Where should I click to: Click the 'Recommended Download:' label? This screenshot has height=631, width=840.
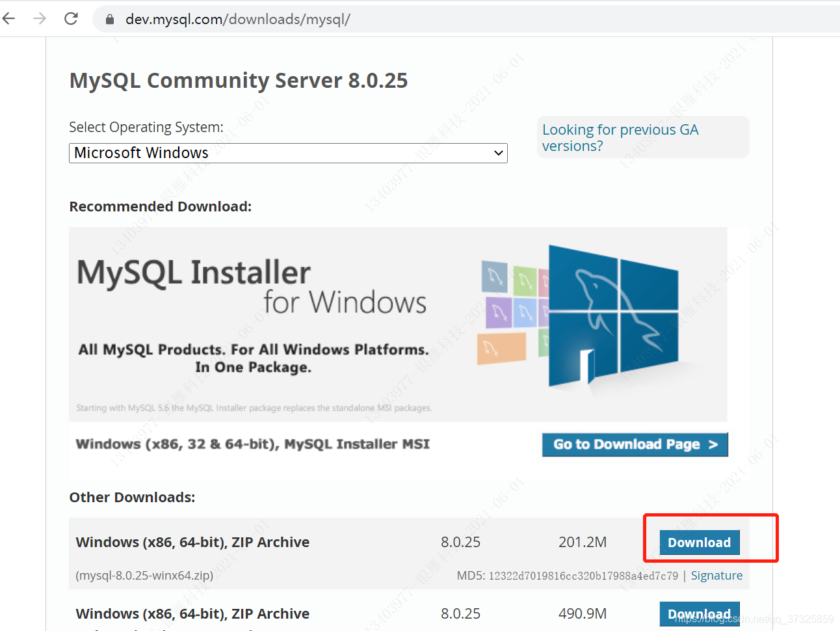click(x=161, y=207)
